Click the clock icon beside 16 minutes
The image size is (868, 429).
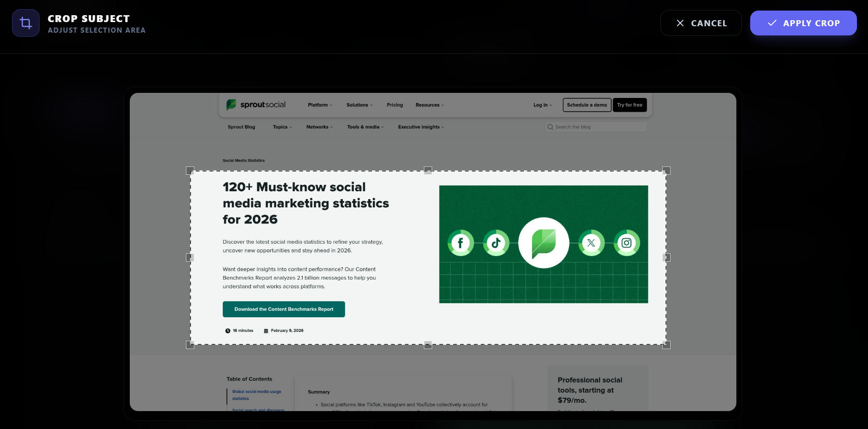[x=227, y=331]
